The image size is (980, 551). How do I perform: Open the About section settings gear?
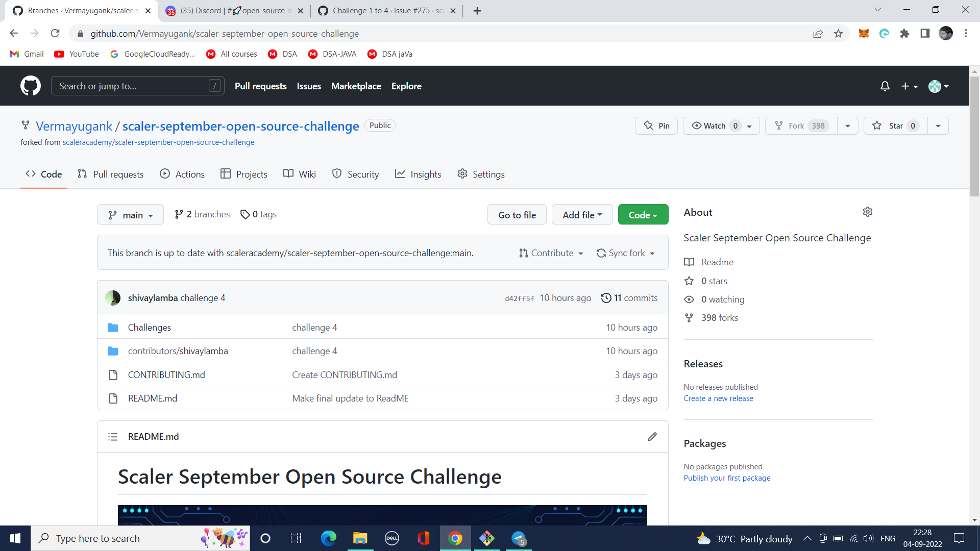point(868,212)
